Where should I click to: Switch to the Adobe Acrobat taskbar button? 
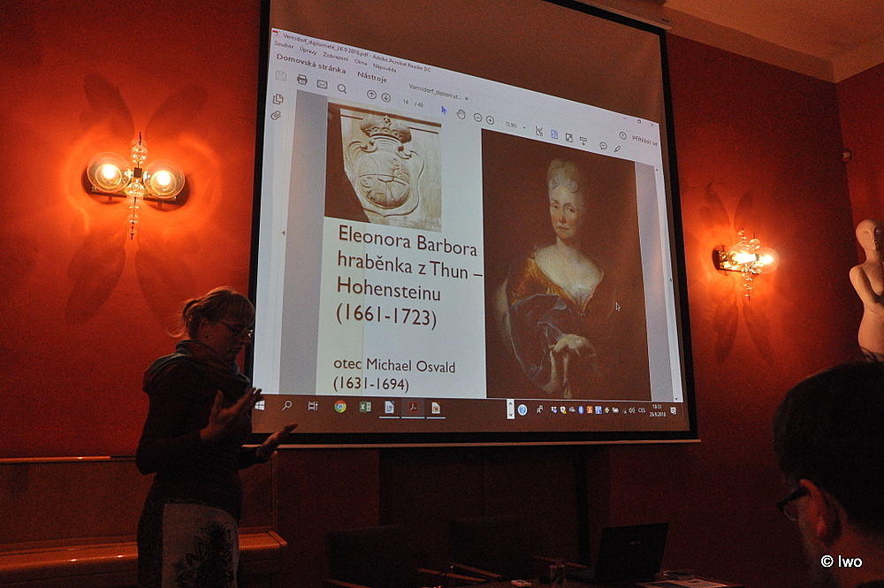[413, 408]
